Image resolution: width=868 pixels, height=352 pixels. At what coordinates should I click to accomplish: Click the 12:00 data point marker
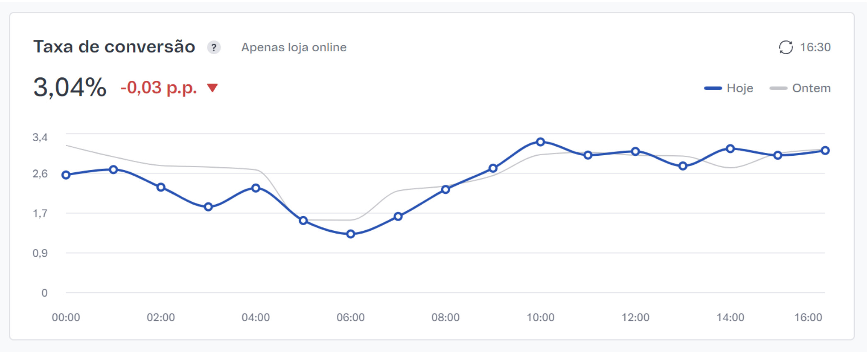[635, 152]
